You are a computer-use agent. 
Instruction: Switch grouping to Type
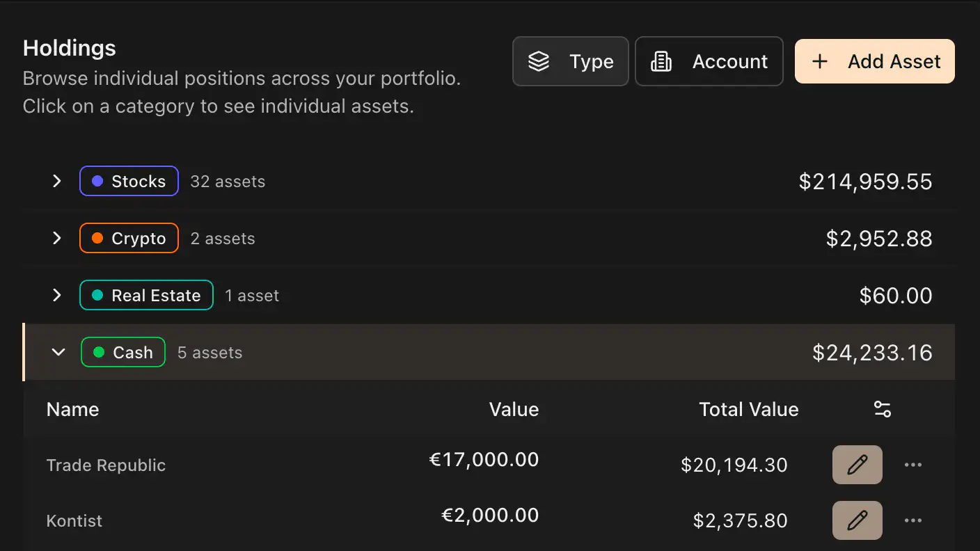(x=571, y=61)
